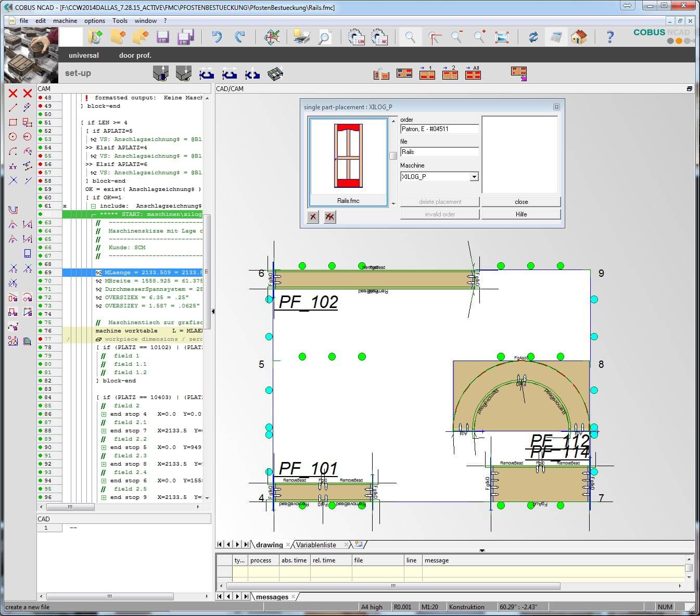Click the NC gear icon in the toolbar
This screenshot has height=616, width=700.
click(379, 37)
